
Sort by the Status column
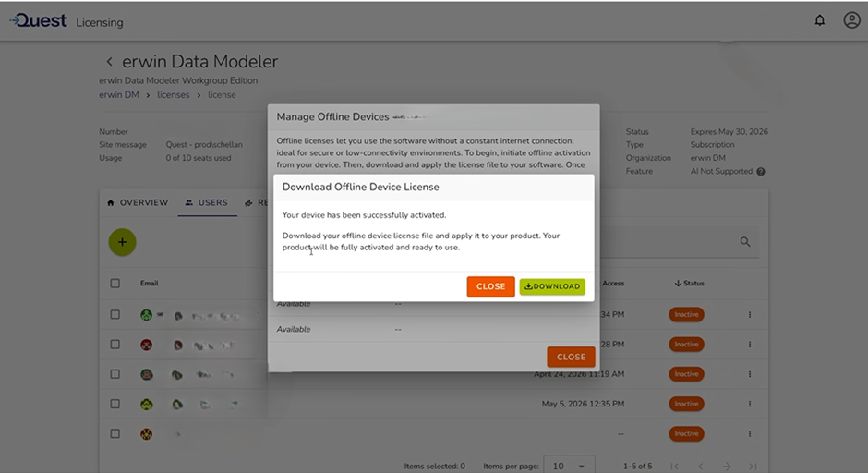(x=689, y=283)
